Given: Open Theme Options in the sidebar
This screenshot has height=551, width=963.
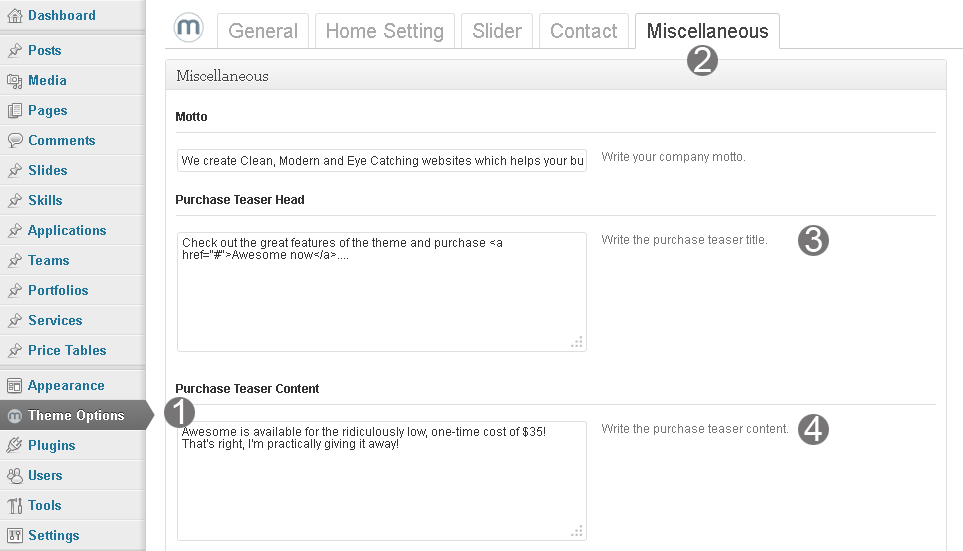Looking at the screenshot, I should pyautogui.click(x=76, y=416).
